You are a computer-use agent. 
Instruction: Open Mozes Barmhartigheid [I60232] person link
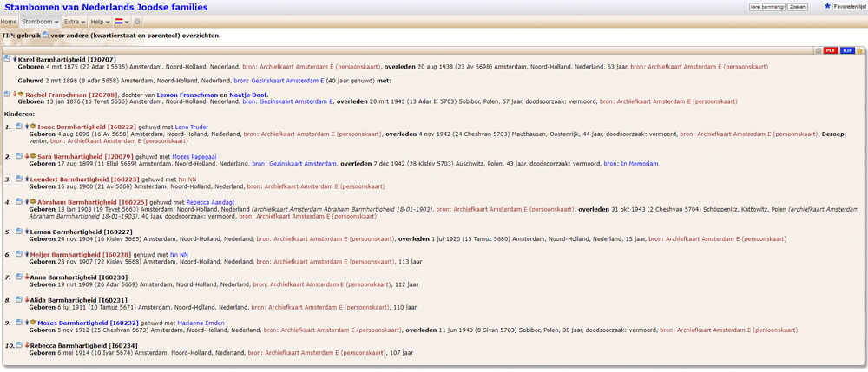89,323
